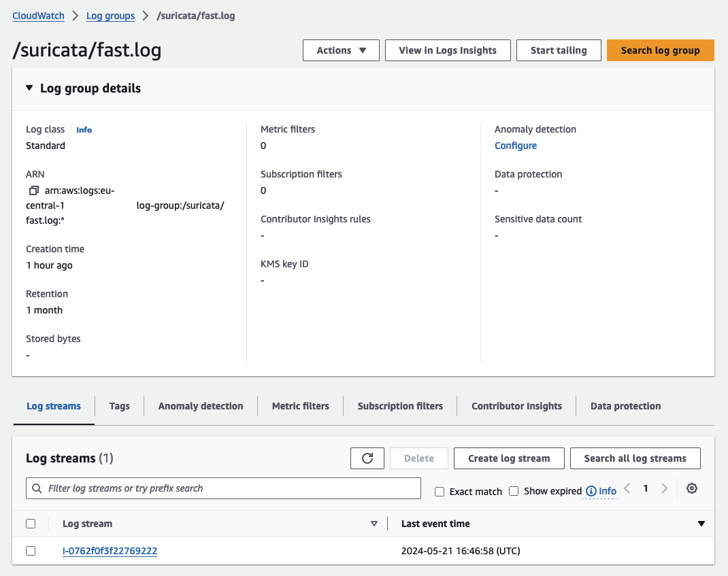Collapse the Log group details section
Image resolution: width=728 pixels, height=576 pixels.
(x=29, y=88)
